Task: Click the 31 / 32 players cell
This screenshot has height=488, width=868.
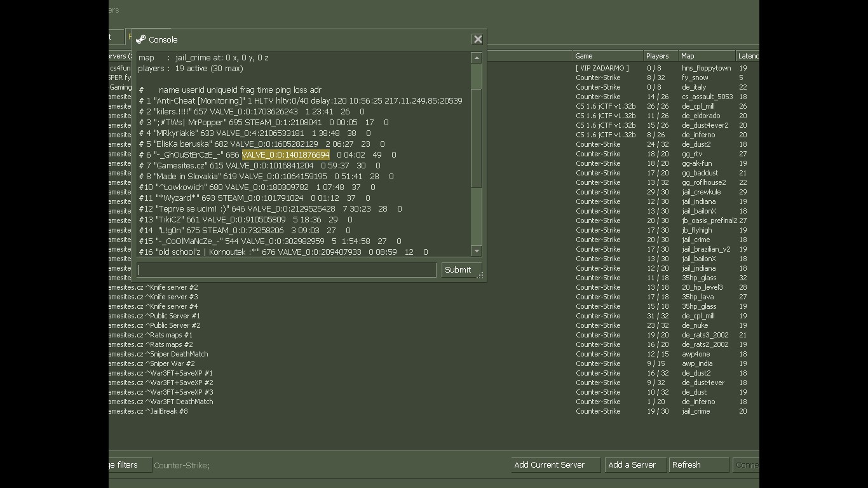Action: (x=656, y=316)
